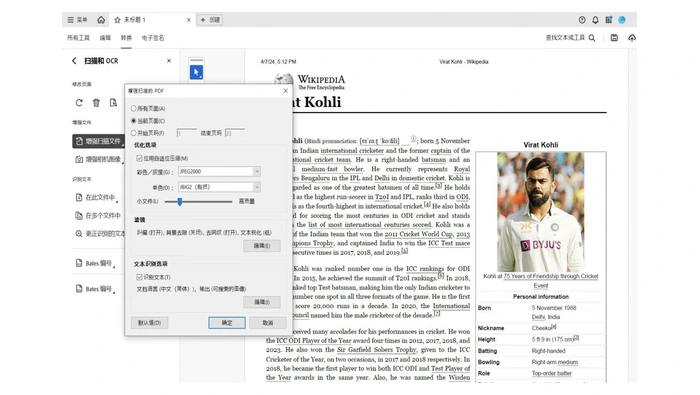Click the 创建 new tab button
The height and width of the screenshot is (395, 700).
[x=210, y=20]
